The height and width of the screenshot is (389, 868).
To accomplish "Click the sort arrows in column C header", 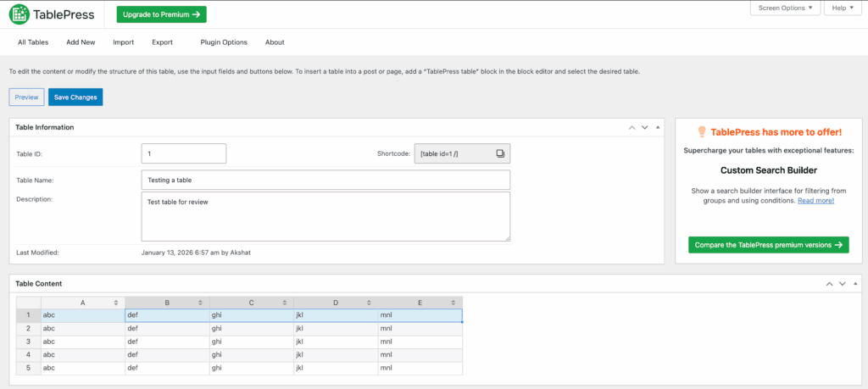I will click(x=285, y=303).
